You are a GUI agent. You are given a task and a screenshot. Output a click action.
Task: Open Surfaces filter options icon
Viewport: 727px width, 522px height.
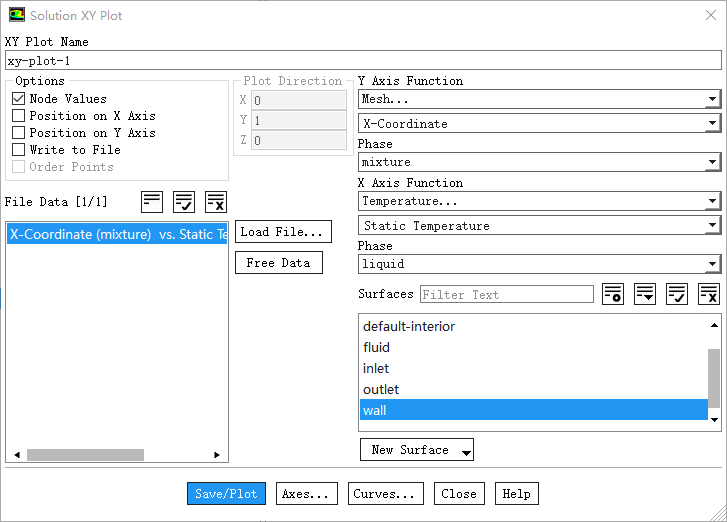(x=613, y=294)
